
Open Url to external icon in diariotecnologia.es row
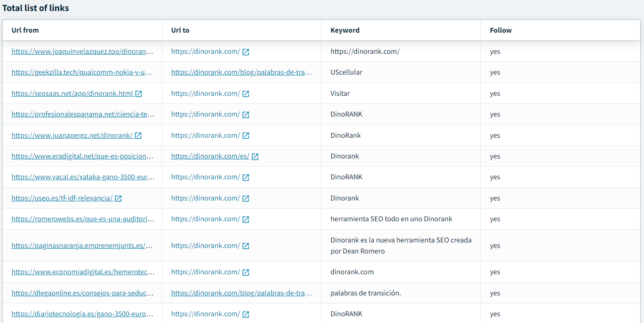(x=246, y=314)
